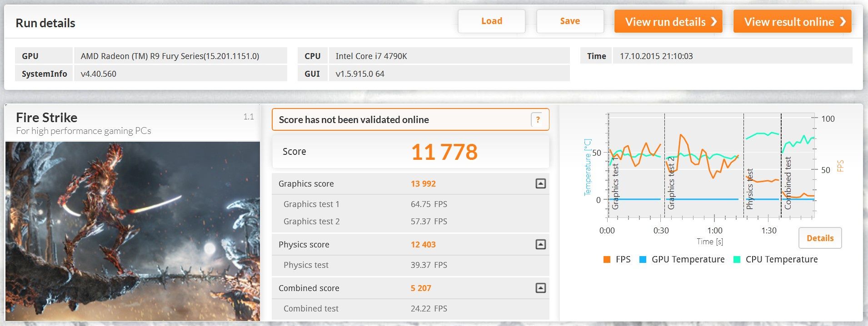Open View run details
The width and height of the screenshot is (868, 326).
tap(668, 22)
